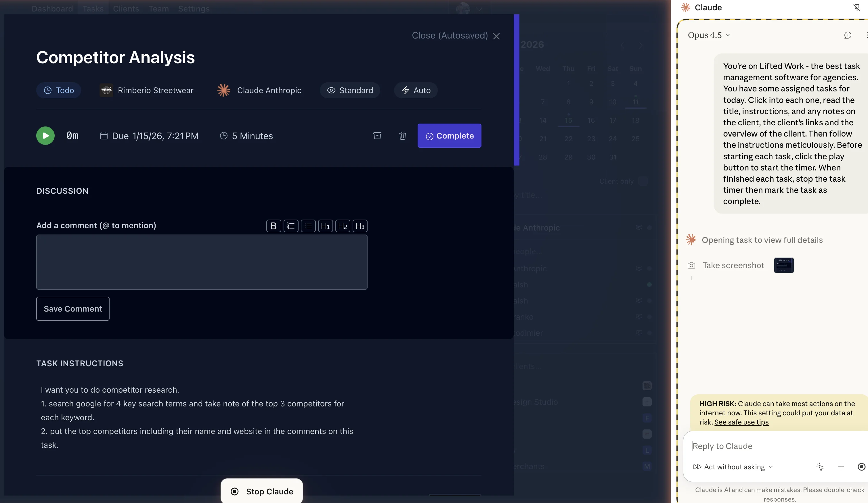Go to next calendar month arrow

(641, 45)
